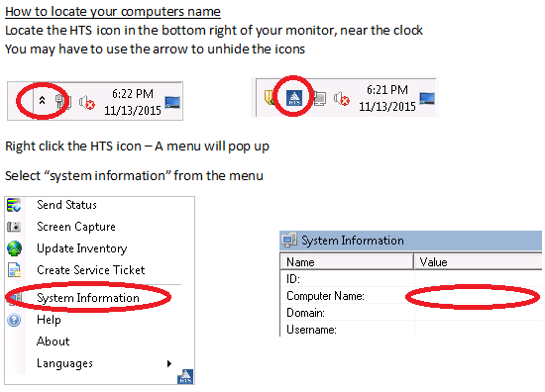Select the Computer Name row
Viewport: 545px width, 392px height.
(411, 296)
